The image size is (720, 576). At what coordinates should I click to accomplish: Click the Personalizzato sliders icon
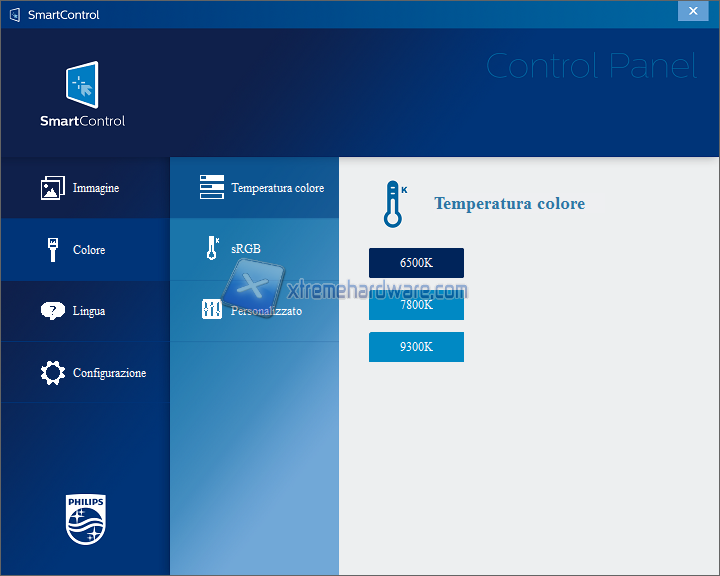click(x=212, y=310)
